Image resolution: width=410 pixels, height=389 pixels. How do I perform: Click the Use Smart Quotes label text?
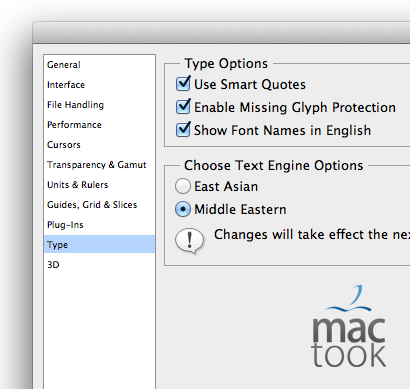coord(250,84)
